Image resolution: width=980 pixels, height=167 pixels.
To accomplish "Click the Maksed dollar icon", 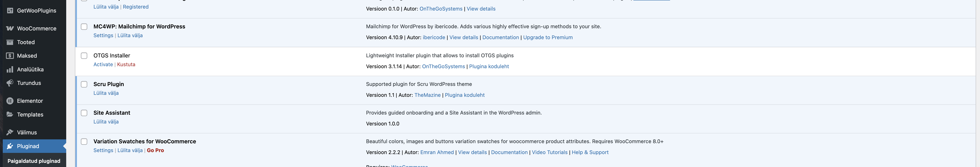I will (10, 56).
